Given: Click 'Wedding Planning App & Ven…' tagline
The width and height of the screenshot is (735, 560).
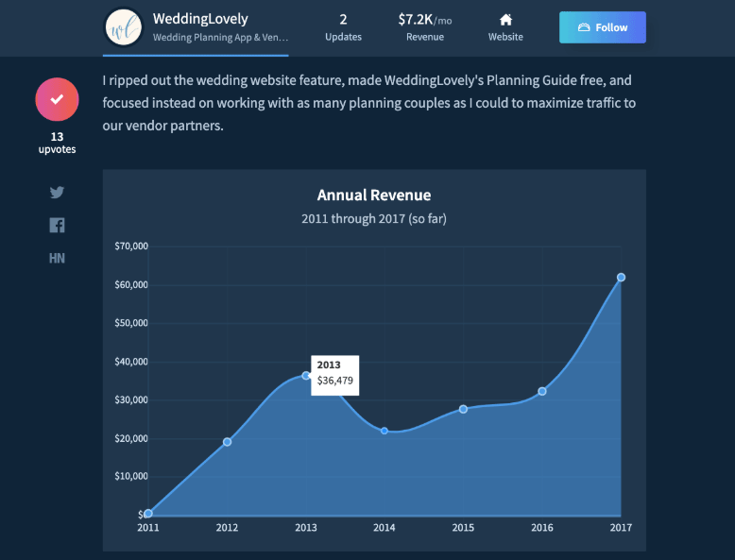Looking at the screenshot, I should 220,37.
